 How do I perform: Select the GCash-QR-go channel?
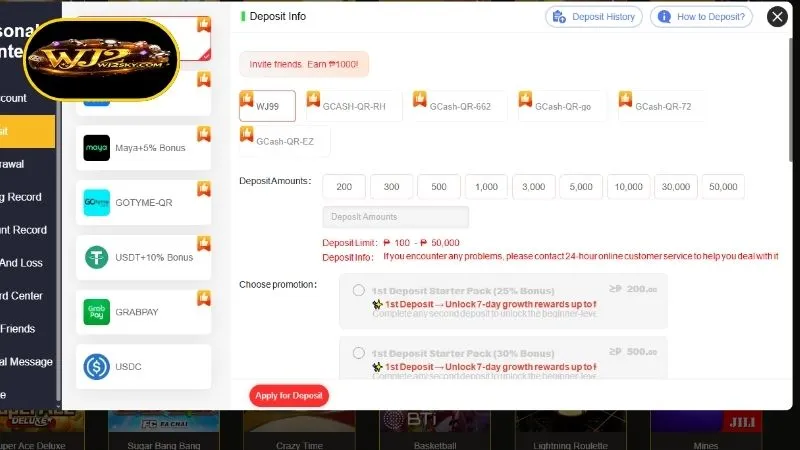coord(563,106)
